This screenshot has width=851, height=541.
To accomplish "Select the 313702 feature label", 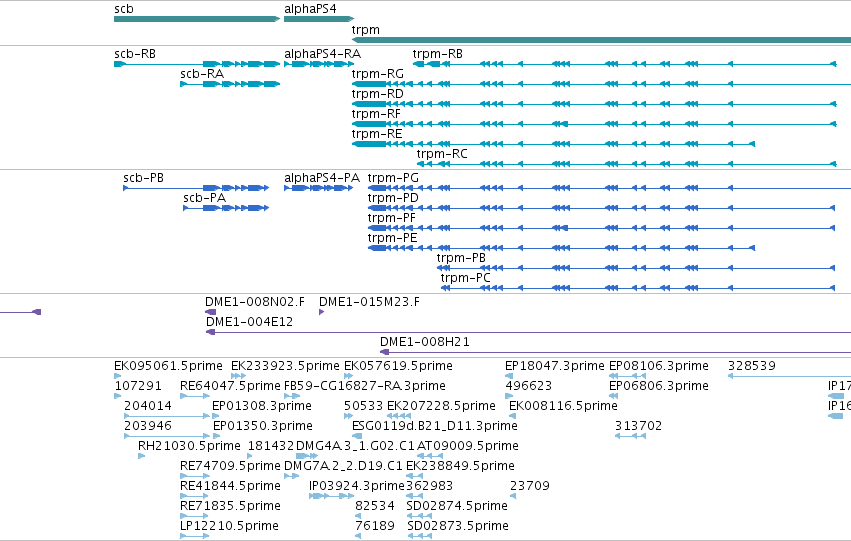I will (638, 426).
